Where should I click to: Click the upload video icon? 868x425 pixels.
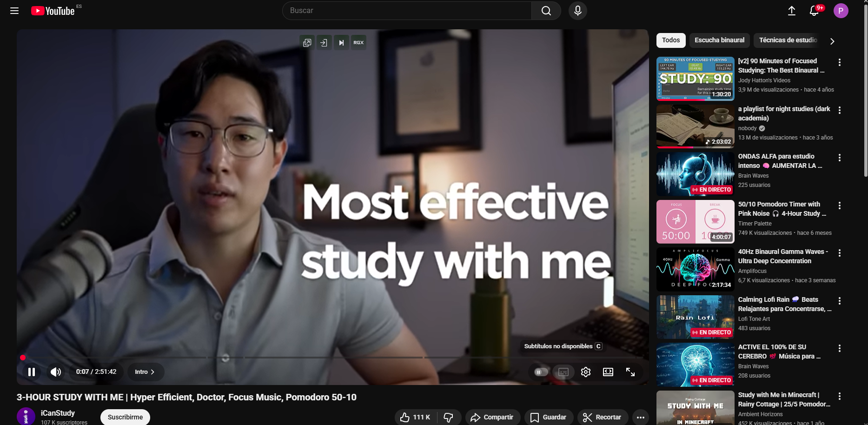pos(791,11)
